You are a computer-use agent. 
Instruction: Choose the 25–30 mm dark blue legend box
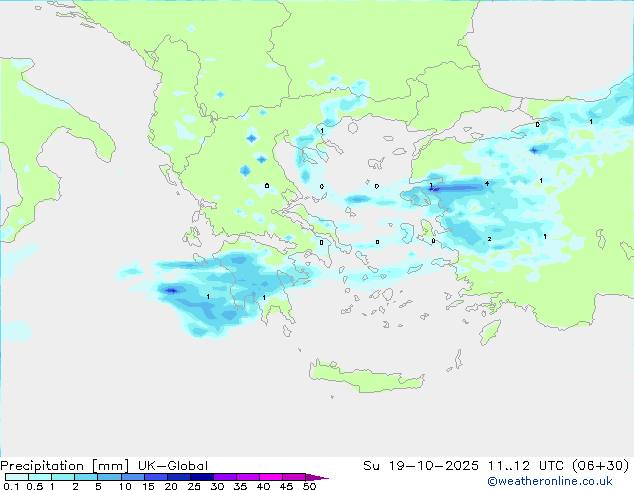[201, 477]
